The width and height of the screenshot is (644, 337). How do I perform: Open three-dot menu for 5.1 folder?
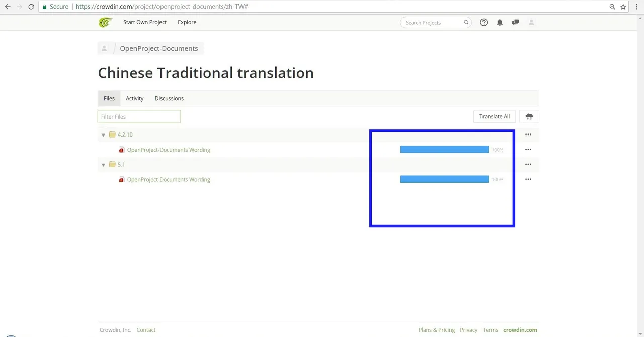tap(528, 164)
